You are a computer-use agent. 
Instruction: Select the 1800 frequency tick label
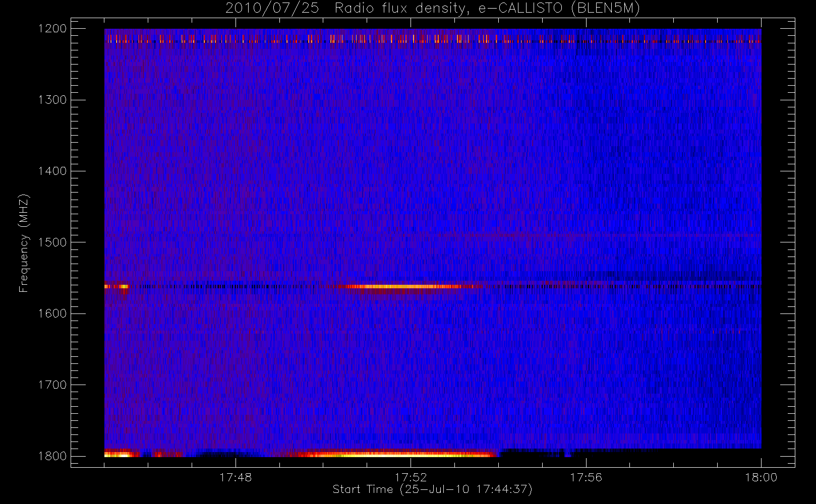point(52,456)
